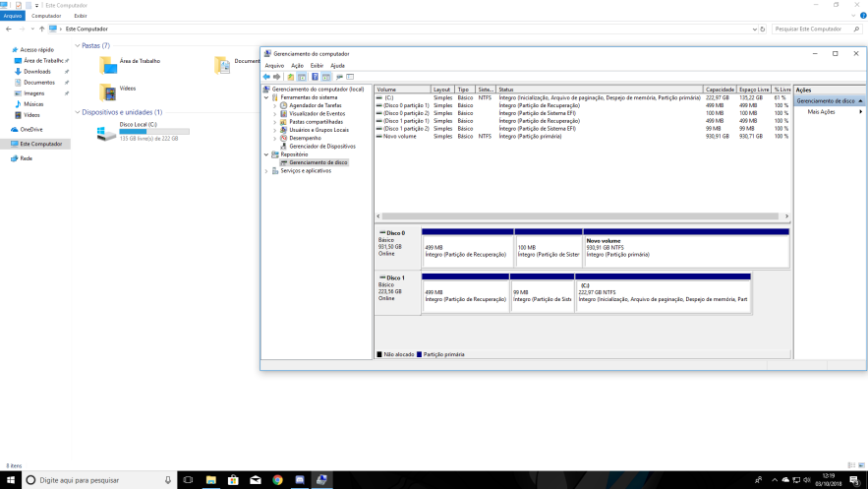Select Novo volume row in list
This screenshot has width=868, height=489.
click(x=582, y=136)
